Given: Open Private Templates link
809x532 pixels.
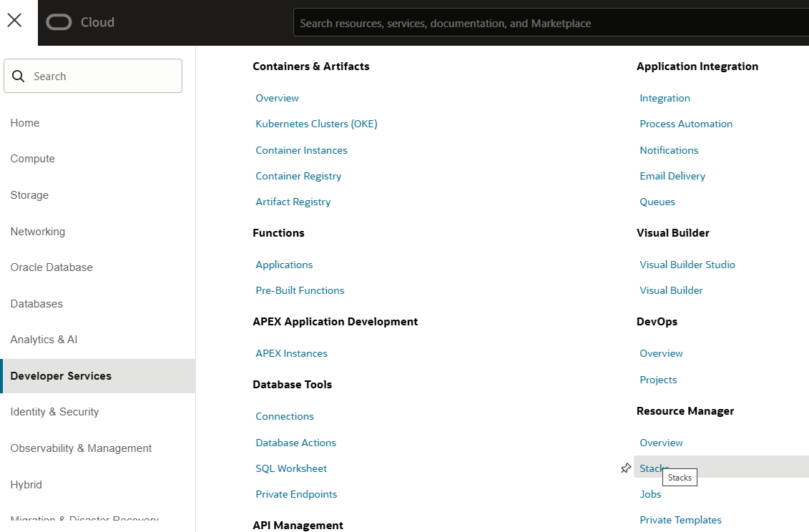Looking at the screenshot, I should (x=680, y=520).
